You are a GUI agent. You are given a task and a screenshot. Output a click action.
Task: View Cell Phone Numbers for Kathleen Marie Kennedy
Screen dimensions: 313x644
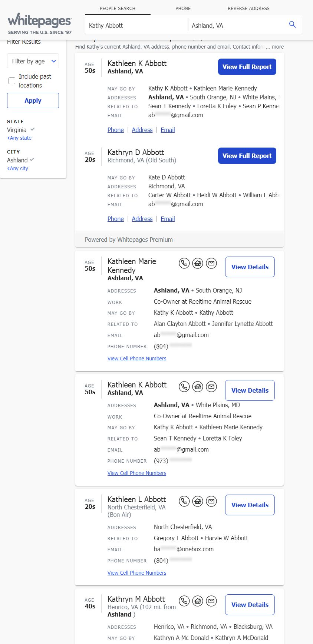(x=137, y=359)
